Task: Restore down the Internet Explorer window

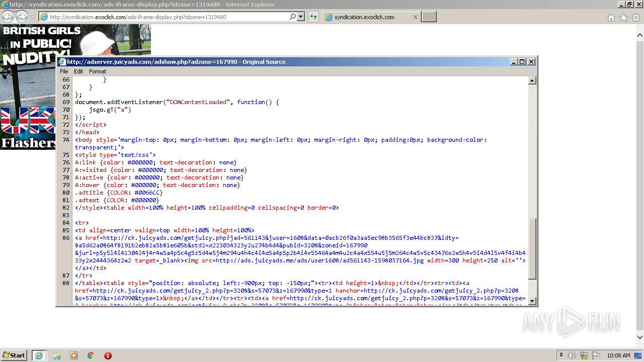Action: tap(629, 5)
